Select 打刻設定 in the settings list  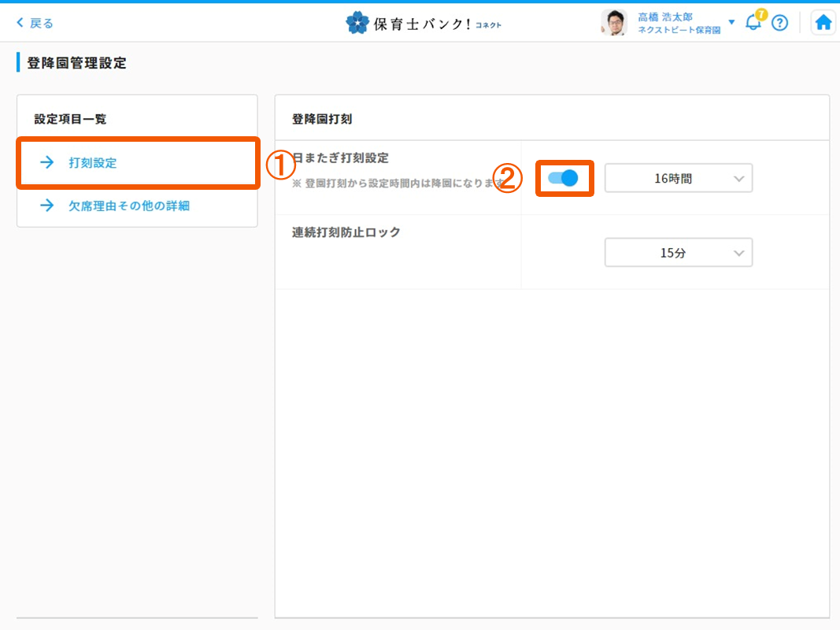[93, 163]
